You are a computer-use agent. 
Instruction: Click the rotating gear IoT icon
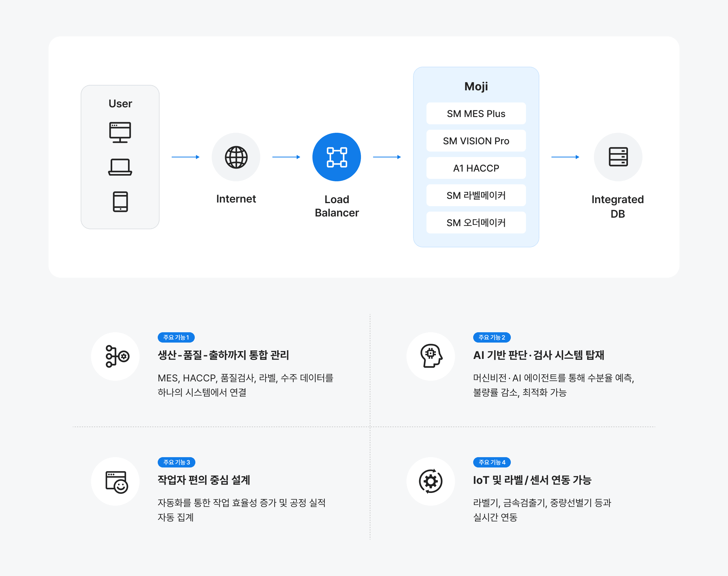[x=431, y=482]
